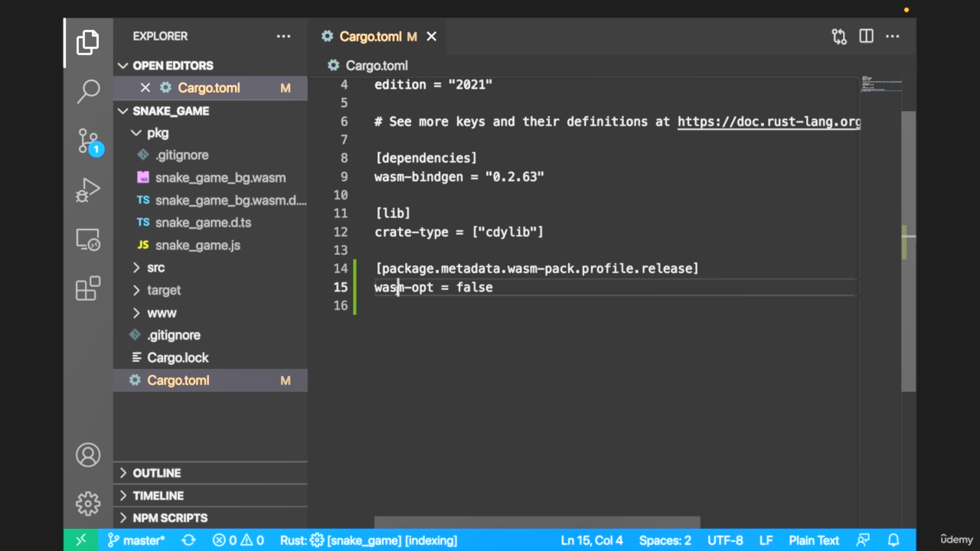Collapse the OPEN EDITORS section
980x551 pixels.
172,66
